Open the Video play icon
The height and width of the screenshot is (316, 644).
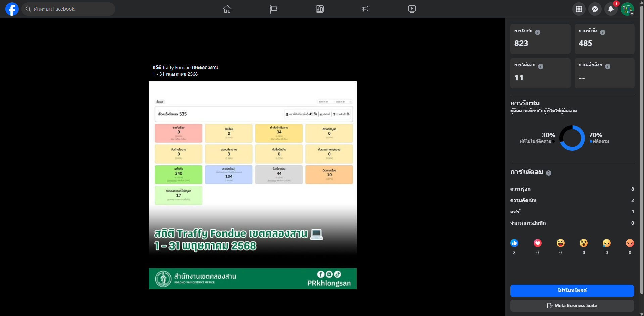click(x=412, y=9)
